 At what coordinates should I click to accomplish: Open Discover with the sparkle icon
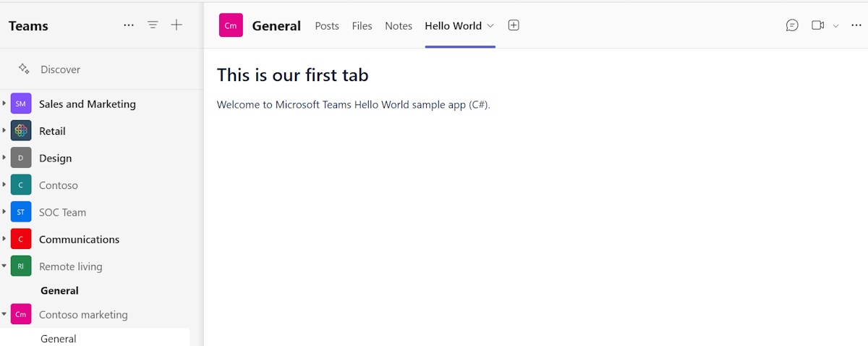[x=24, y=69]
